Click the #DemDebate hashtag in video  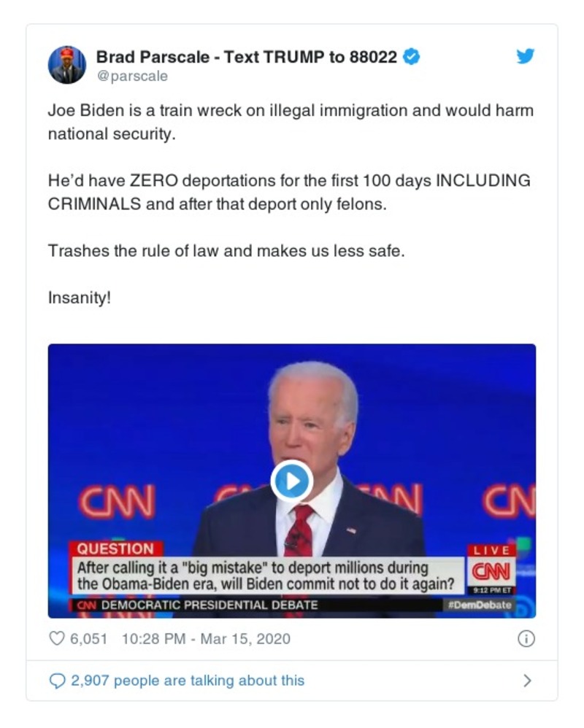tap(480, 605)
